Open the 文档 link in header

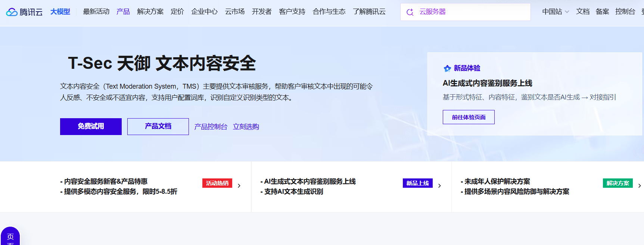[583, 12]
